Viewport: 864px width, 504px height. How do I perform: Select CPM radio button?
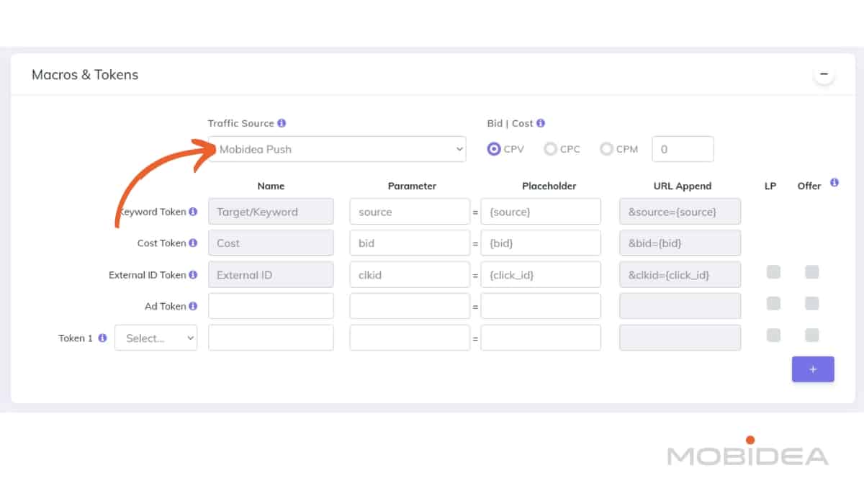(606, 149)
